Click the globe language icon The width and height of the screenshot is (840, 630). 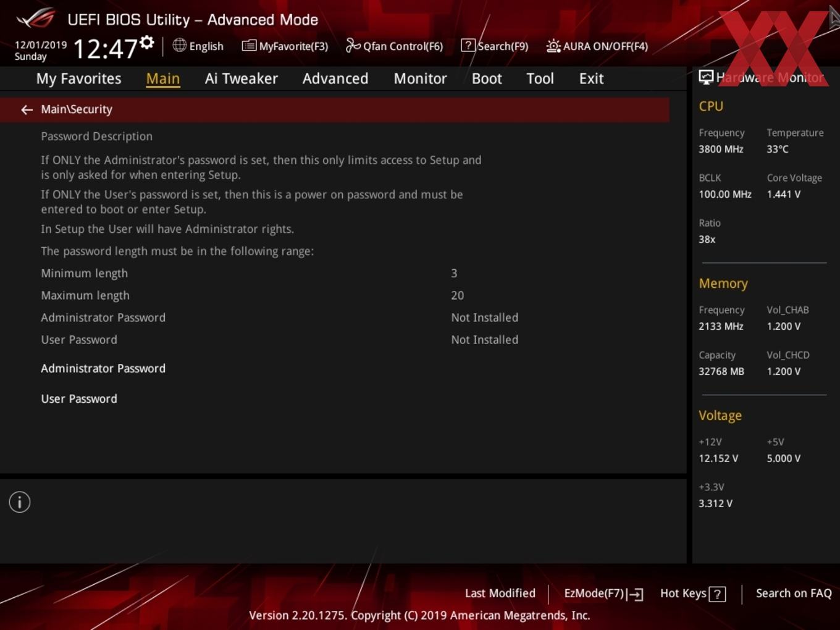coord(179,45)
